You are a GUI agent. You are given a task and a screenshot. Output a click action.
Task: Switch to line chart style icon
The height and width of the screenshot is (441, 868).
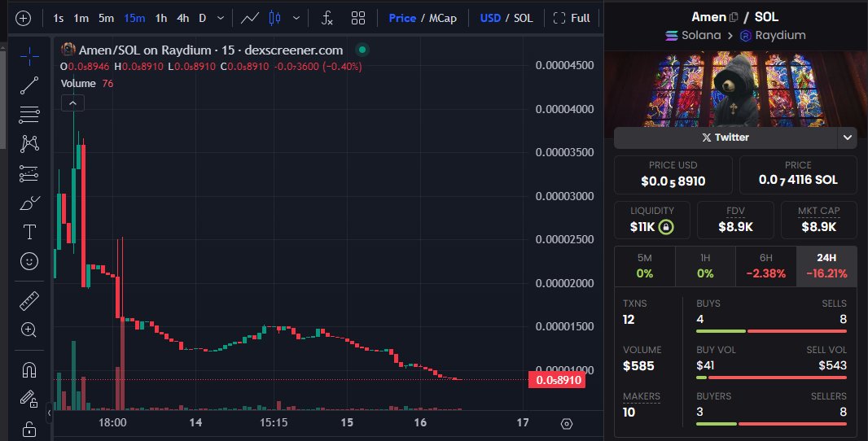(250, 18)
